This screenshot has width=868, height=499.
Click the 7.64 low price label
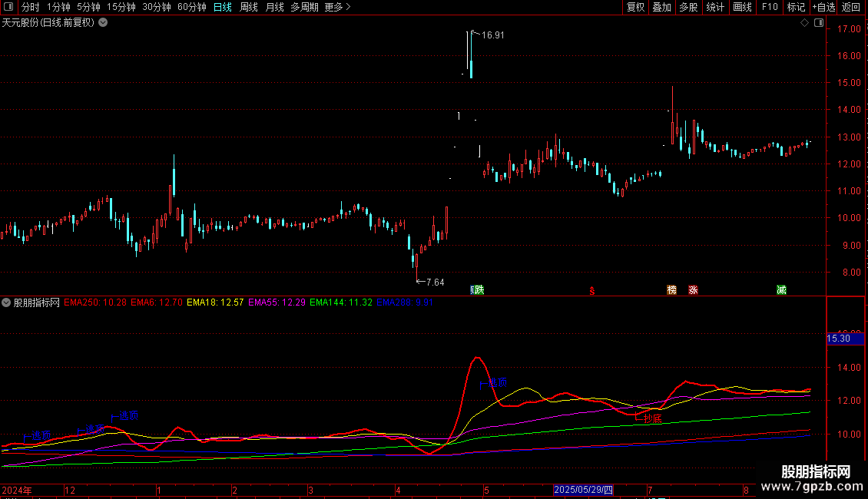(x=435, y=283)
